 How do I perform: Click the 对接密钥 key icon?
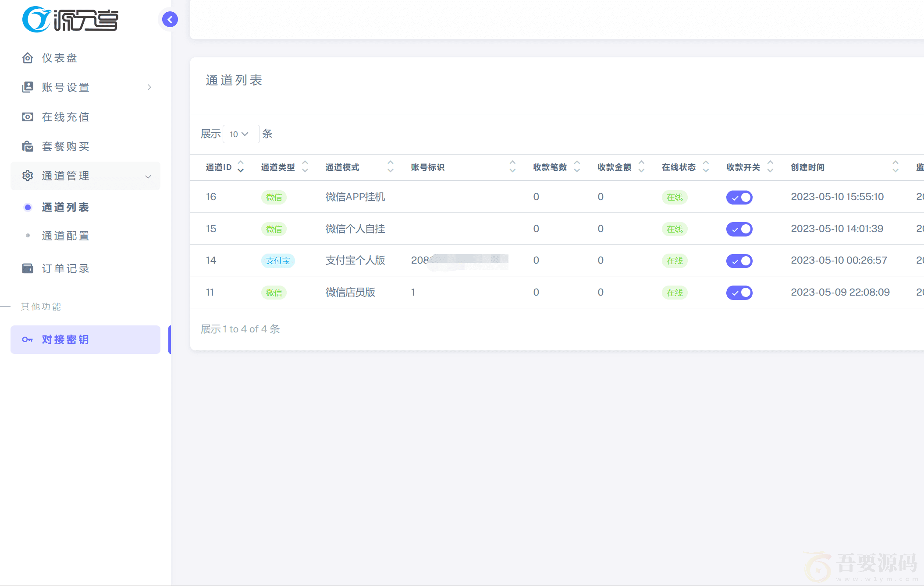(x=28, y=339)
